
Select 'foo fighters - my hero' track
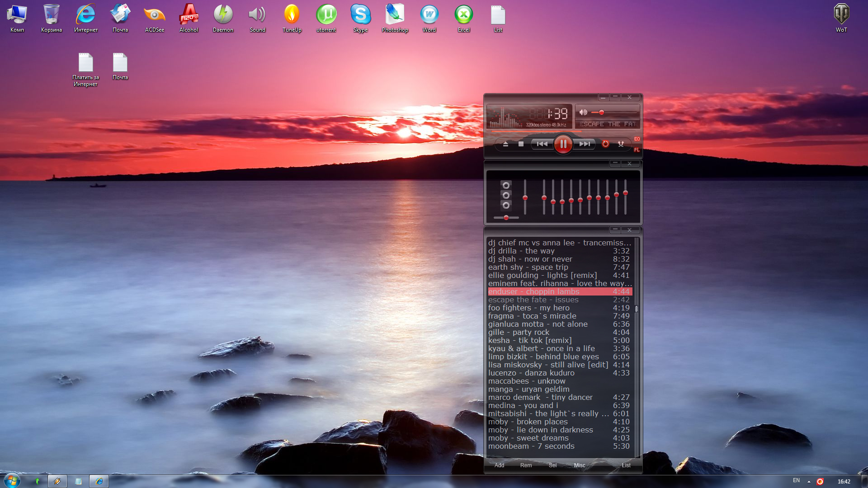tap(559, 308)
